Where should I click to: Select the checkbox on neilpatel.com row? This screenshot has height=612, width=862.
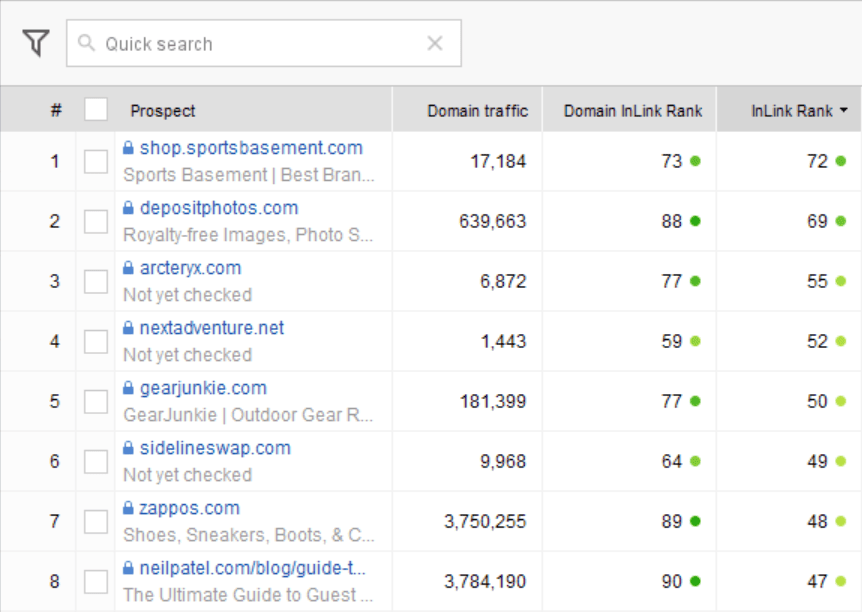tap(96, 582)
